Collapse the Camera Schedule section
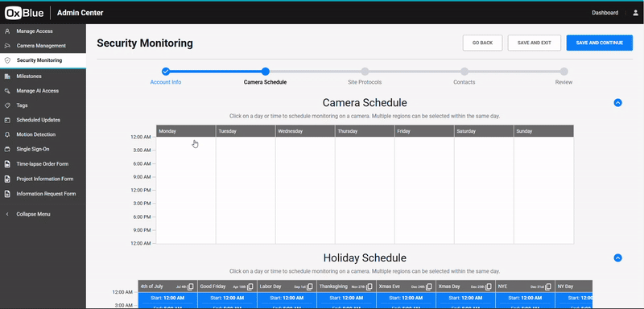Screen dimensions: 644x309 click(x=617, y=102)
